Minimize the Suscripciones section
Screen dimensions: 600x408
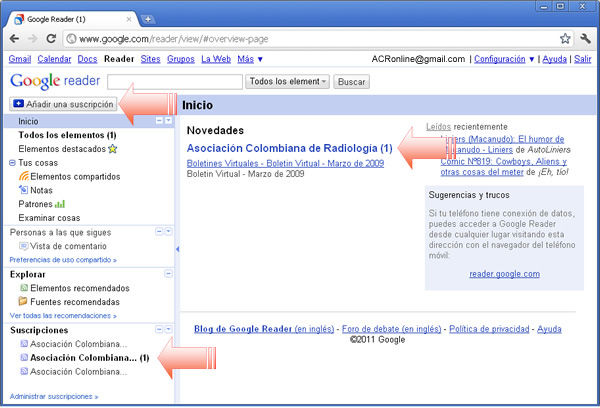(x=158, y=329)
